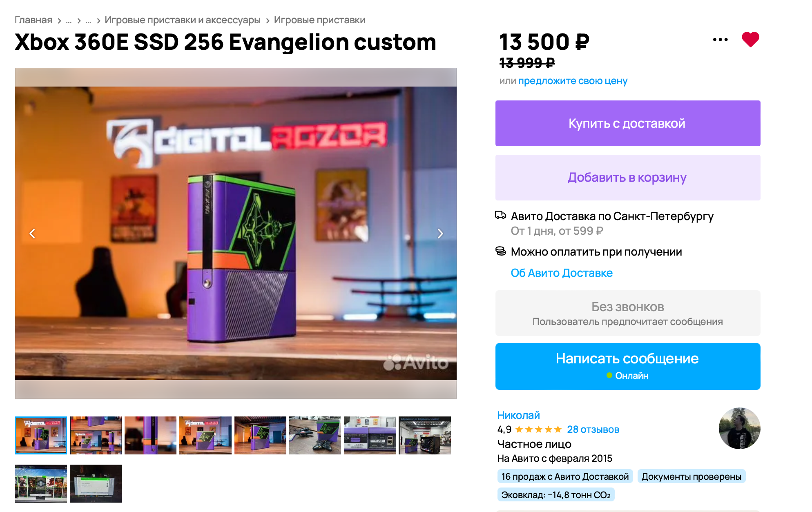Open Об Авито Доставке link
The width and height of the screenshot is (812, 512).
(x=562, y=273)
